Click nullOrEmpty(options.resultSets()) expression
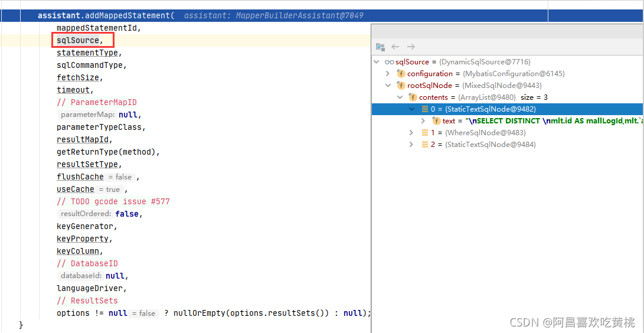 pyautogui.click(x=252, y=313)
